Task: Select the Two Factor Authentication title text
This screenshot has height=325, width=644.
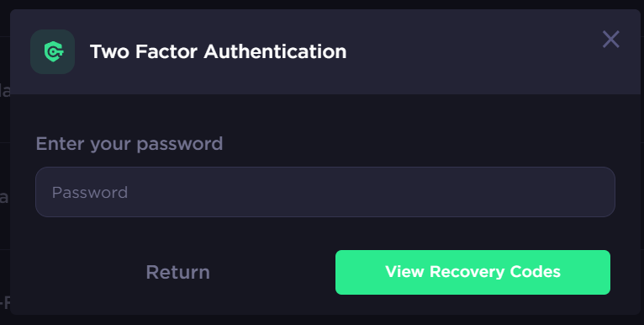Action: [218, 52]
